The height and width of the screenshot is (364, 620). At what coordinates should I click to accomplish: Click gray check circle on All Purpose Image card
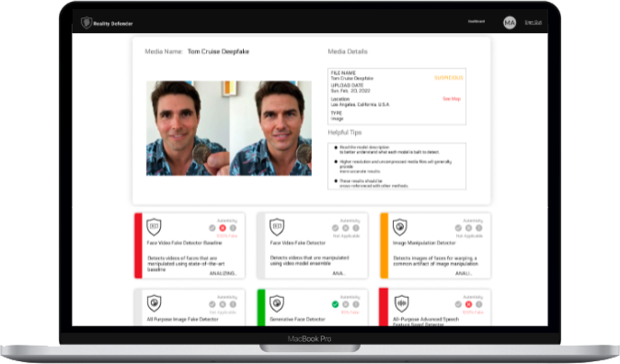(212, 304)
